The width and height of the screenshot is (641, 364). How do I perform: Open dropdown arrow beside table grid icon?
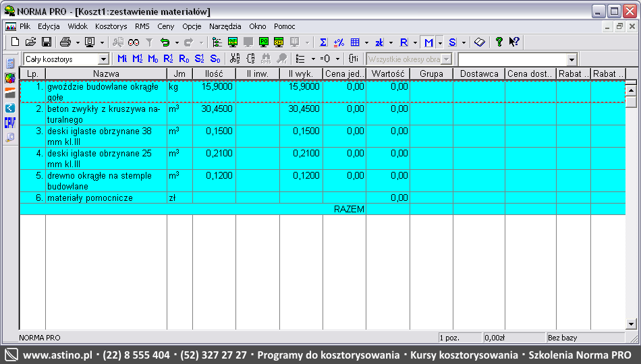(x=366, y=42)
